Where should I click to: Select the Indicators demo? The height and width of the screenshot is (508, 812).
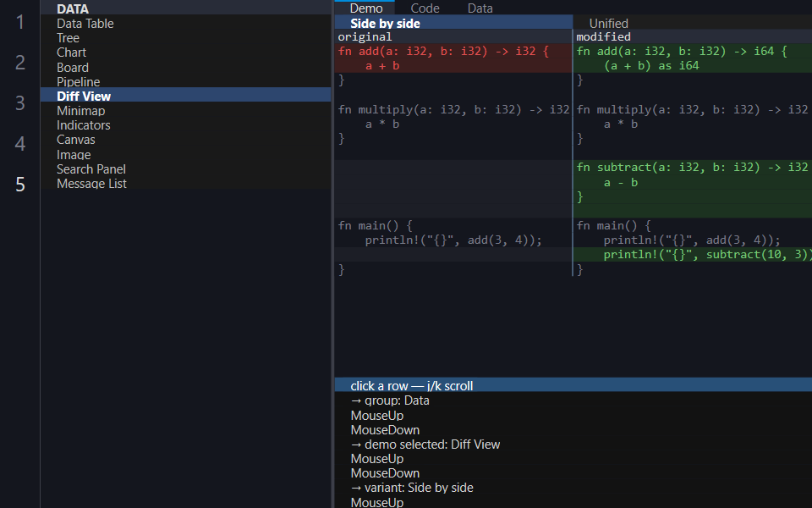click(185, 125)
